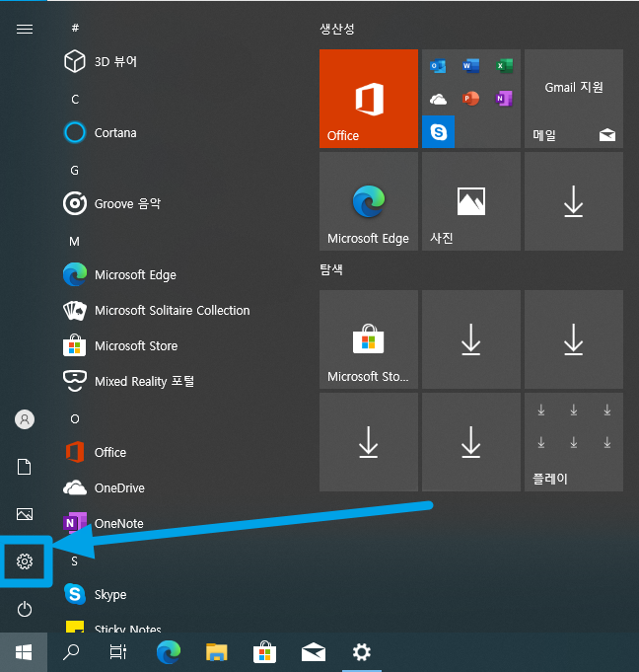Open Outlook icon in Office tile group
639x672 pixels.
pos(438,65)
